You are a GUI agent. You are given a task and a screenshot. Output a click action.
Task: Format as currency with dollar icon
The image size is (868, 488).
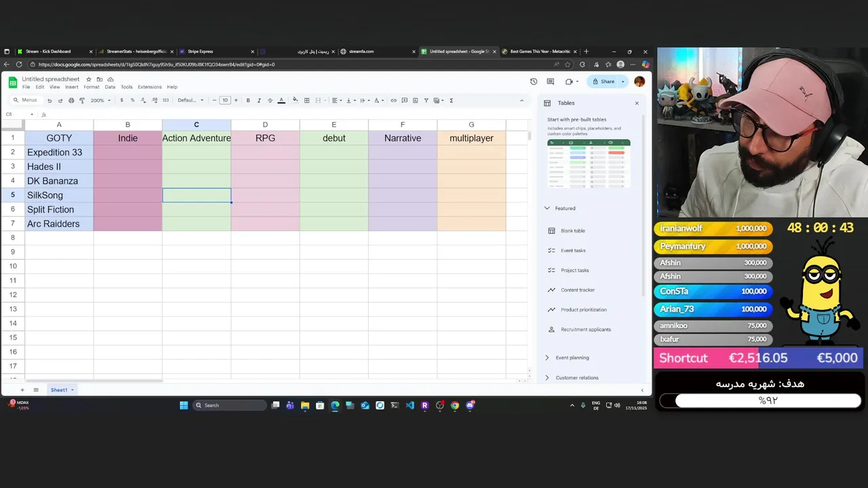click(121, 100)
